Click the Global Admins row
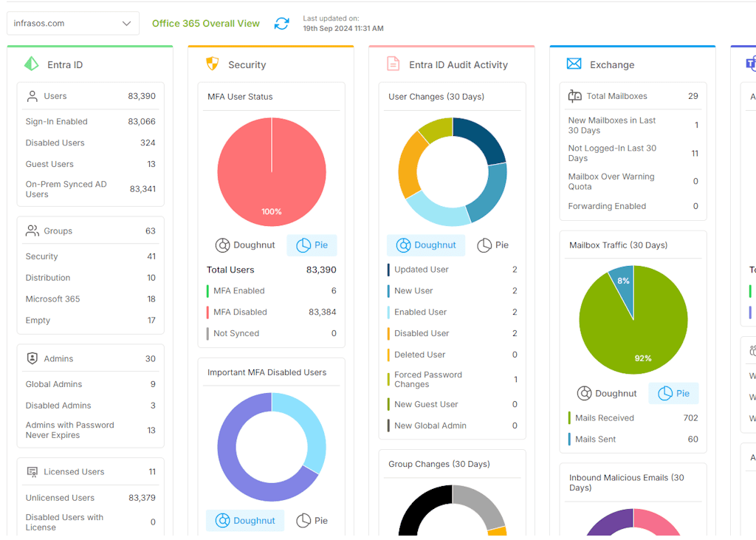 point(90,384)
